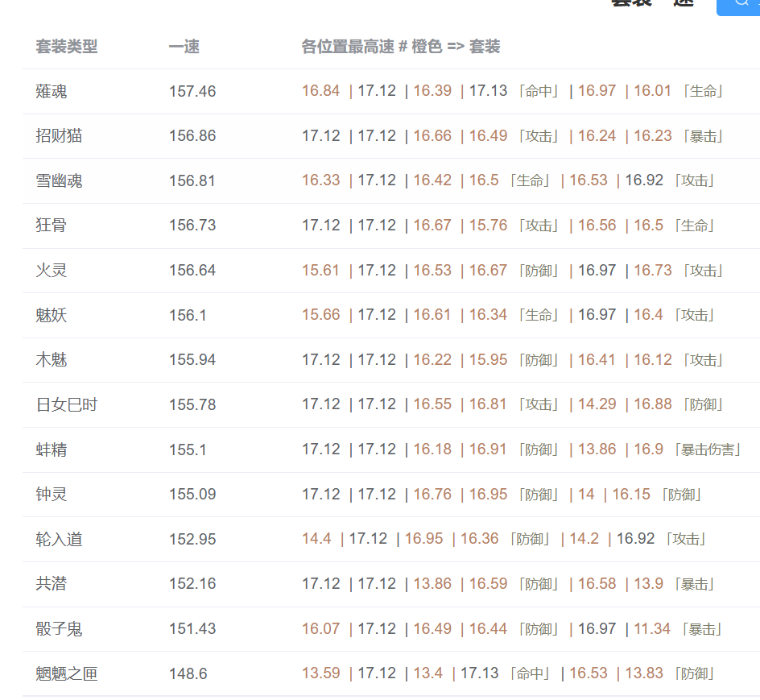Click the blue search button icon
The image size is (760, 700).
(740, 4)
